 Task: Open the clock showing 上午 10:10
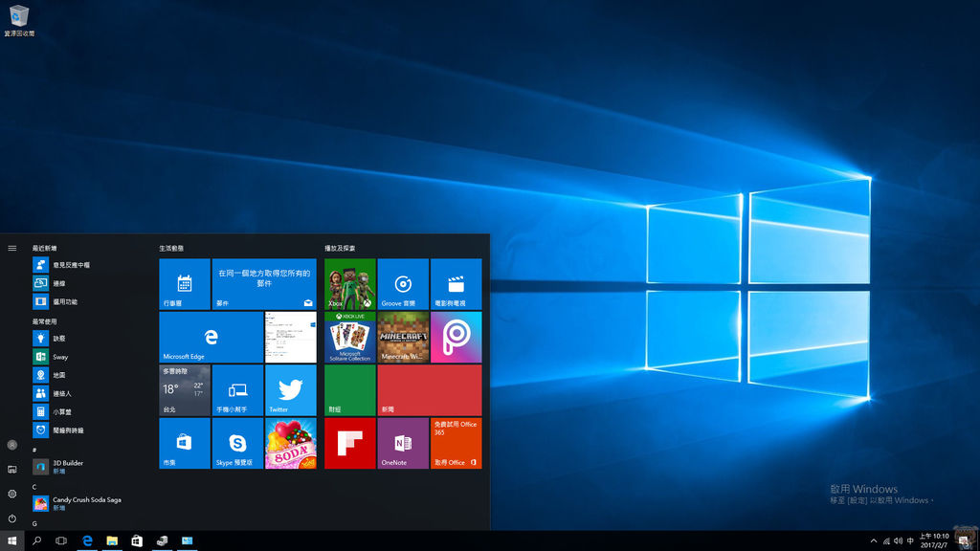coord(934,541)
